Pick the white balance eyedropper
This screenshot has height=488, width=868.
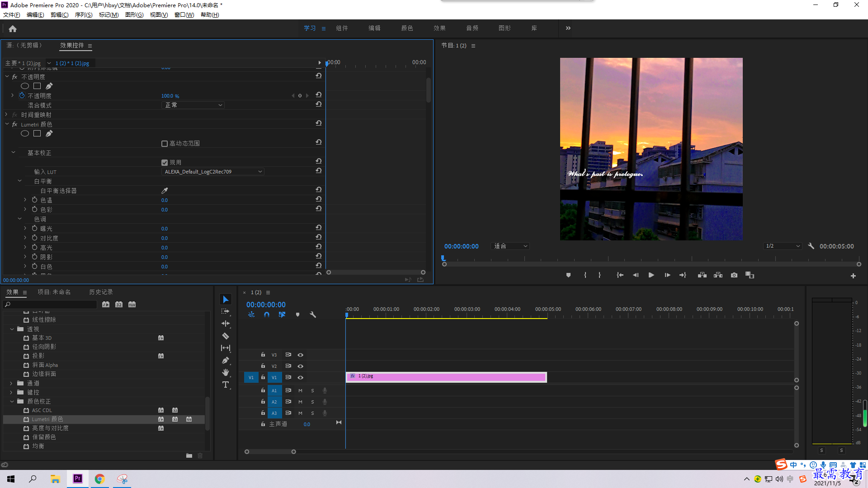(165, 191)
